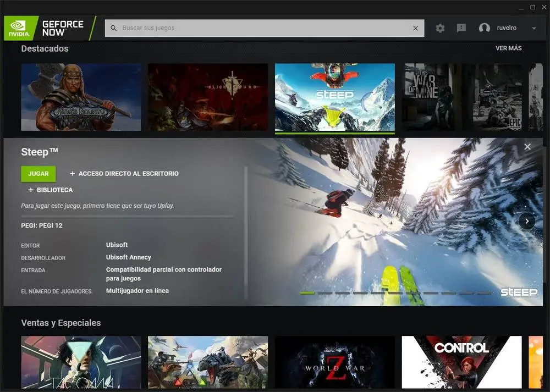Select the second carousel indicator dash

[325, 293]
